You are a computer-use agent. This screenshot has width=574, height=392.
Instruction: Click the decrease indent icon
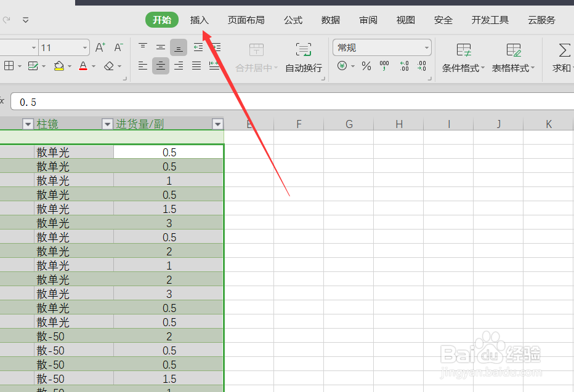click(198, 47)
